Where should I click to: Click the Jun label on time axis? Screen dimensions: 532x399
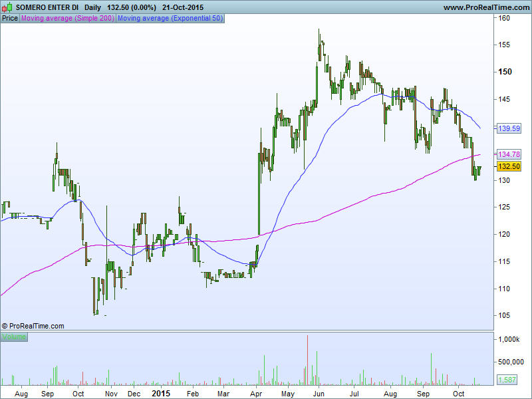click(319, 394)
